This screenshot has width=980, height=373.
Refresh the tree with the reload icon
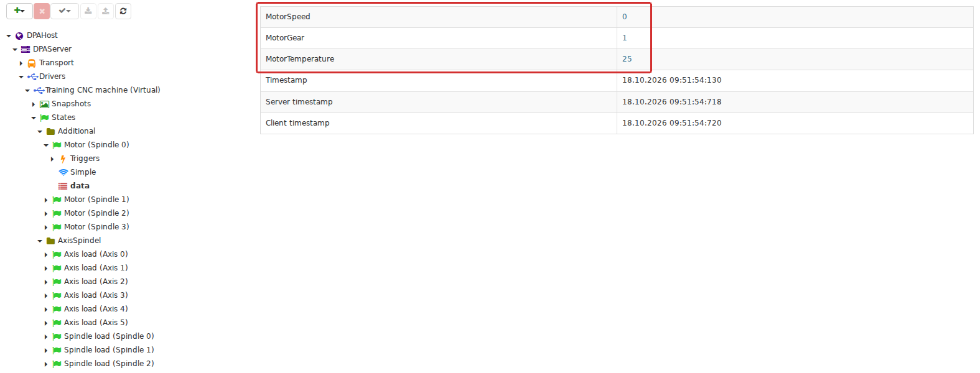123,11
